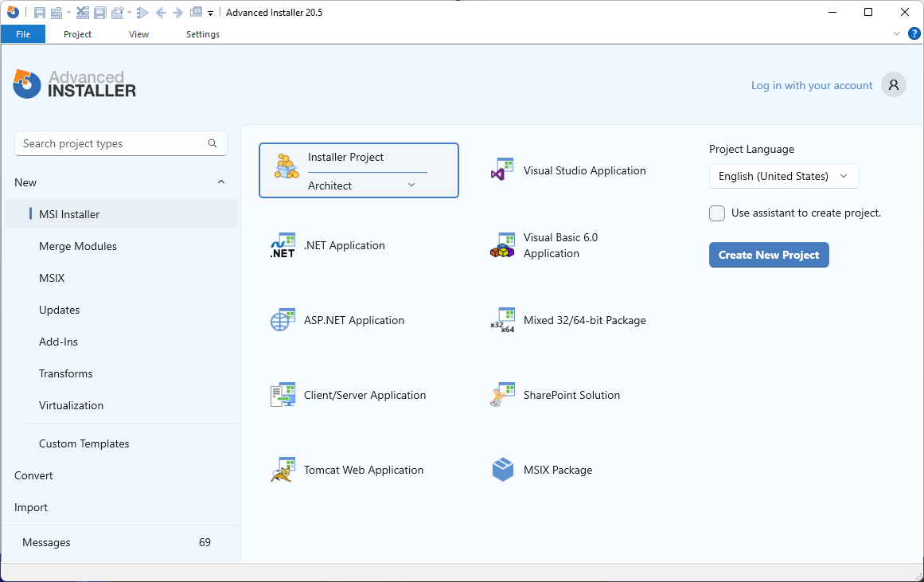Select the SharePoint Solution icon

coord(502,395)
